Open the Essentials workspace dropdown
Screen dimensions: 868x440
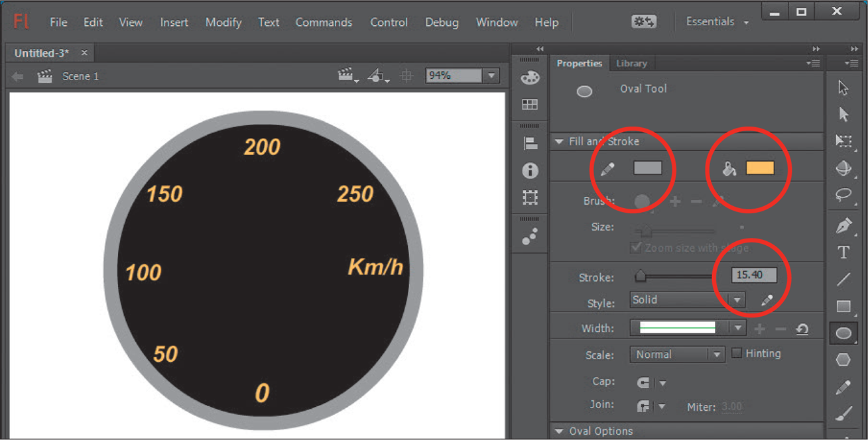tap(717, 22)
